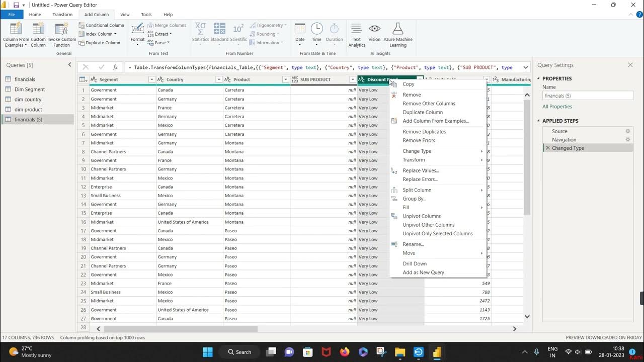Image resolution: width=644 pixels, height=362 pixels.
Task: Click the Save icon in title bar
Action: point(16,5)
